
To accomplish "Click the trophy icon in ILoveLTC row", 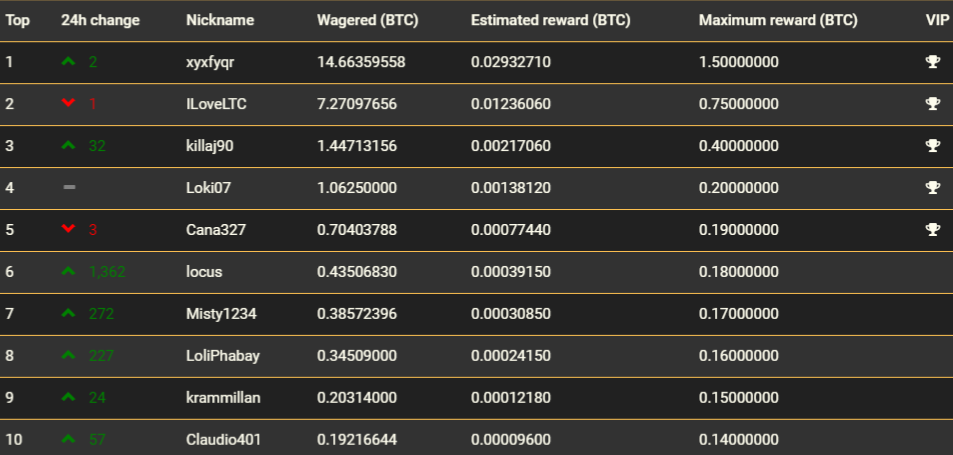I will click(932, 103).
